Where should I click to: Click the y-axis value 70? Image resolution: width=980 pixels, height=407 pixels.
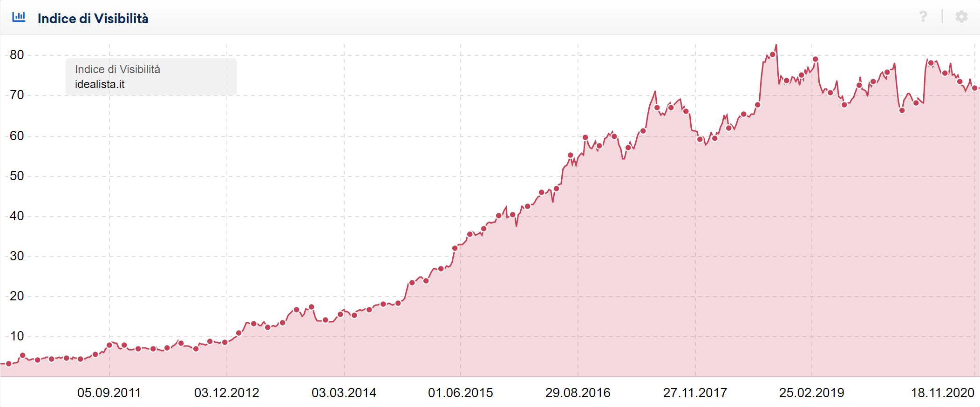click(x=17, y=95)
